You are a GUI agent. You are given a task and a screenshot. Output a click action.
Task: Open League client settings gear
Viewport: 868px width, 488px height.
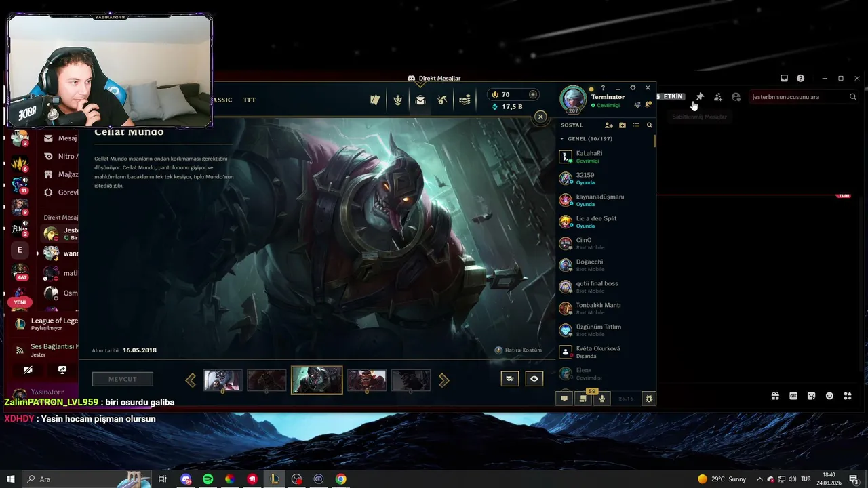[633, 88]
